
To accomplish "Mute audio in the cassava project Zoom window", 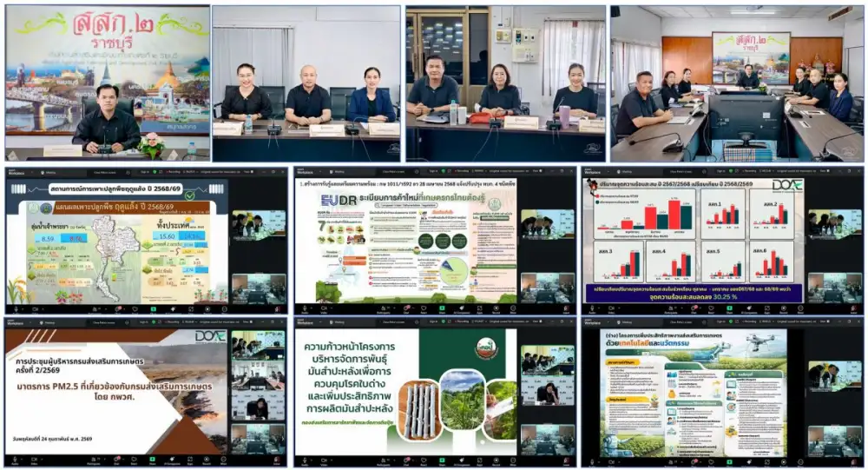I will (305, 461).
